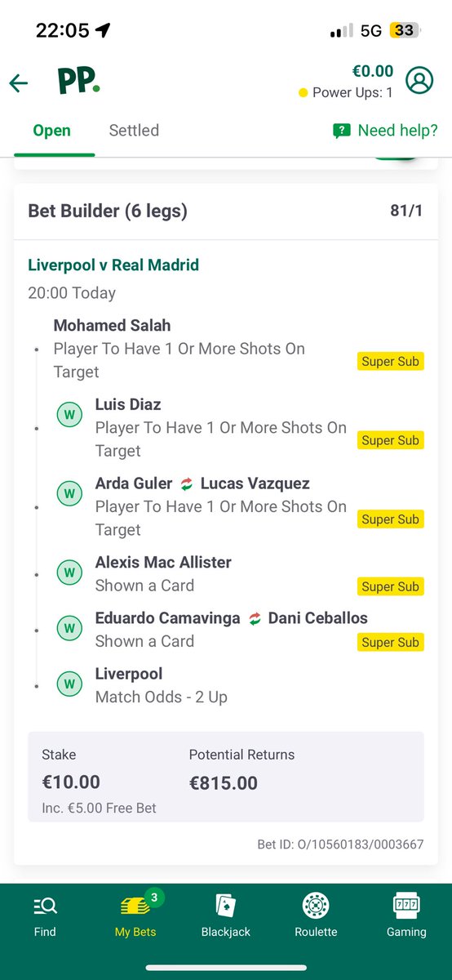The width and height of the screenshot is (452, 980).
Task: Tap the Need help? link
Action: click(x=385, y=131)
